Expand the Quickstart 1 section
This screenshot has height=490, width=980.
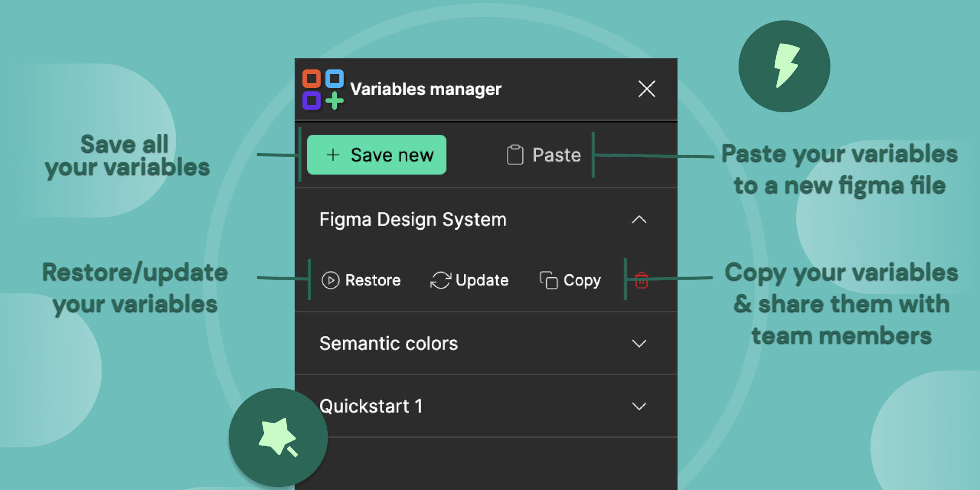coord(639,406)
